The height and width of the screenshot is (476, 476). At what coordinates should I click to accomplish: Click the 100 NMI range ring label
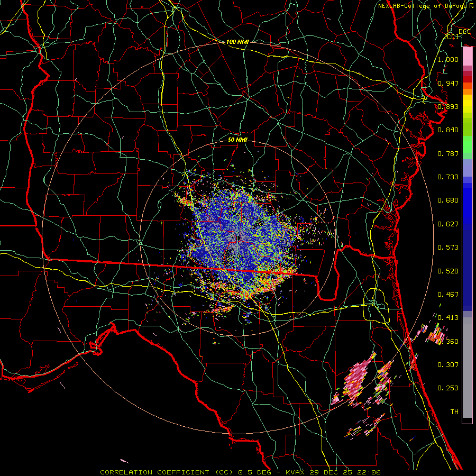237,42
